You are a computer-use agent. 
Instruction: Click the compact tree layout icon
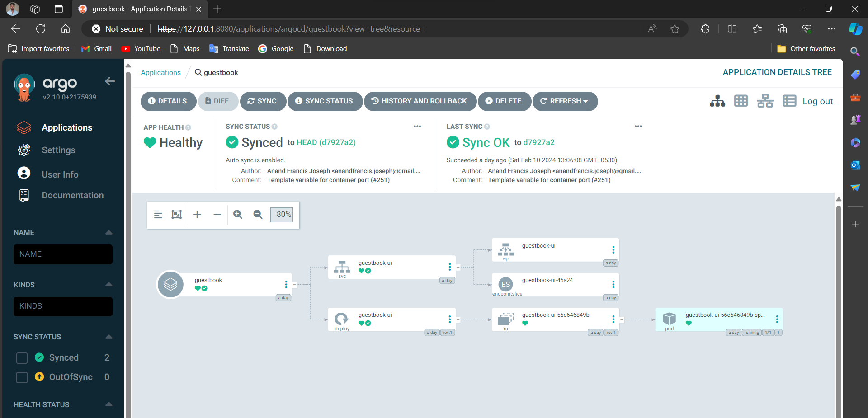click(158, 215)
